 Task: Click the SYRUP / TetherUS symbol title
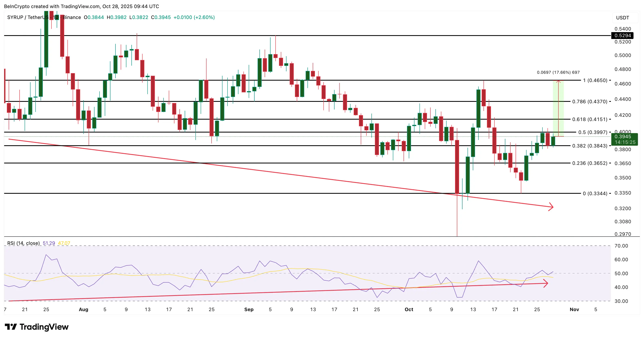pyautogui.click(x=27, y=17)
